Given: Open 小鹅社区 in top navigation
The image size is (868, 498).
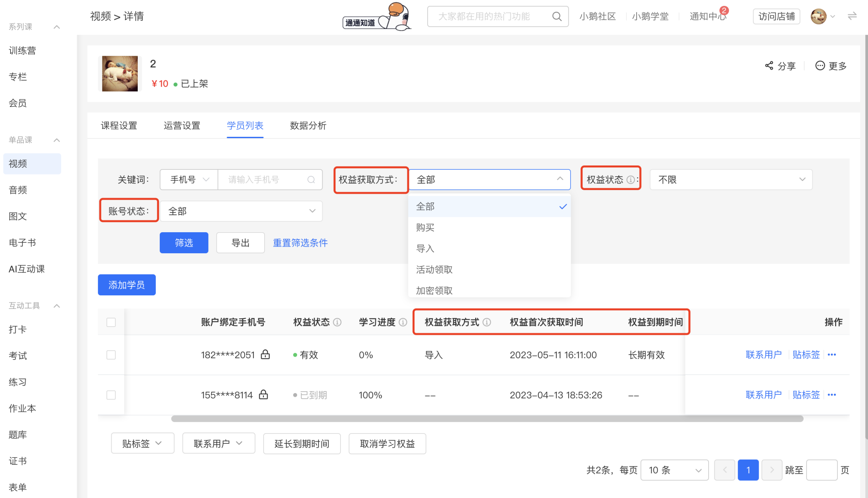Looking at the screenshot, I should tap(597, 16).
